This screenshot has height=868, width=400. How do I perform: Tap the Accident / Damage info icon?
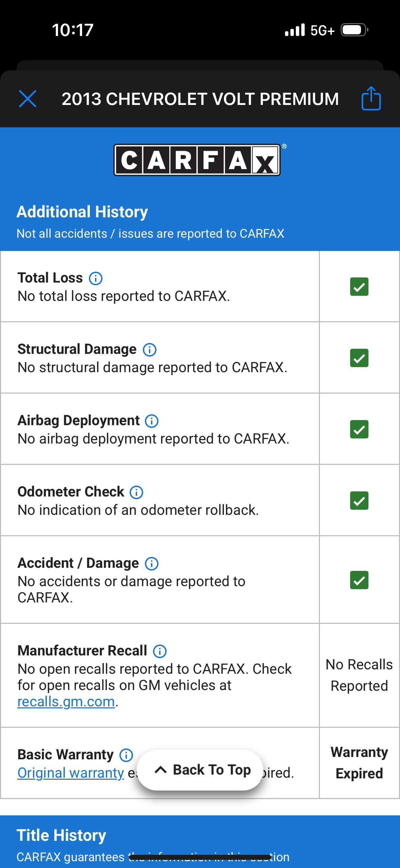click(x=152, y=563)
